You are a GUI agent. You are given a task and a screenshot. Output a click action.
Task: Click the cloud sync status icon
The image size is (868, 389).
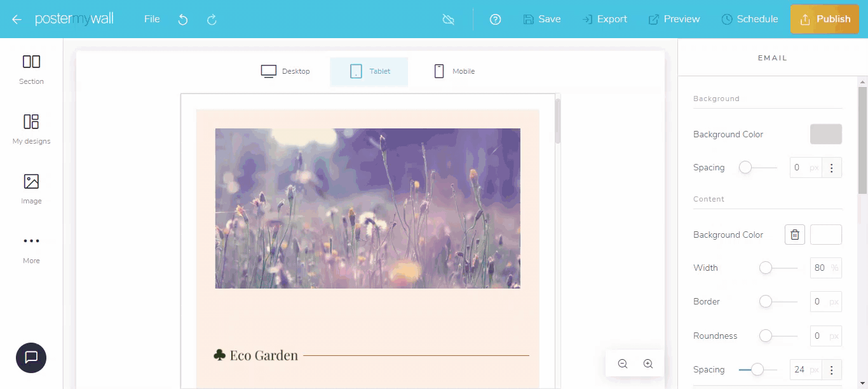[449, 19]
